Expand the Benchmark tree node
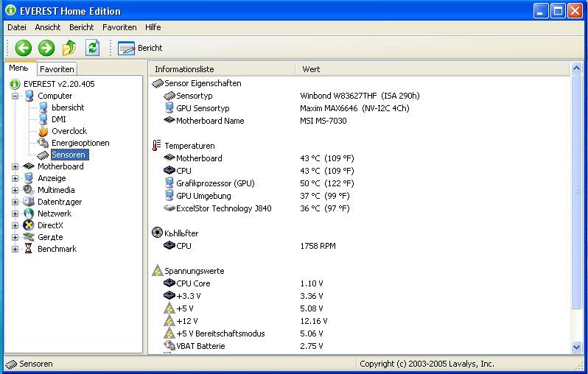The image size is (588, 374). (15, 249)
